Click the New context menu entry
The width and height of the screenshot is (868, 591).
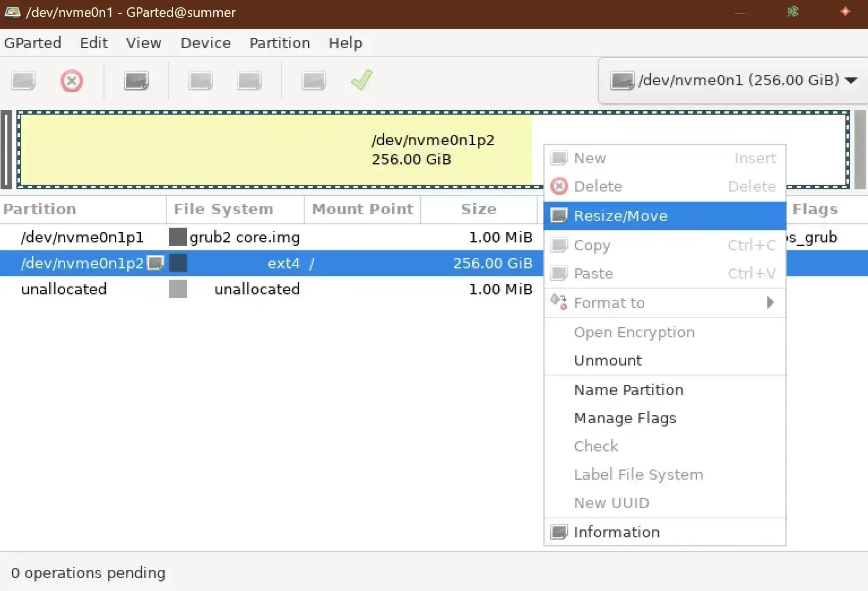(x=665, y=158)
